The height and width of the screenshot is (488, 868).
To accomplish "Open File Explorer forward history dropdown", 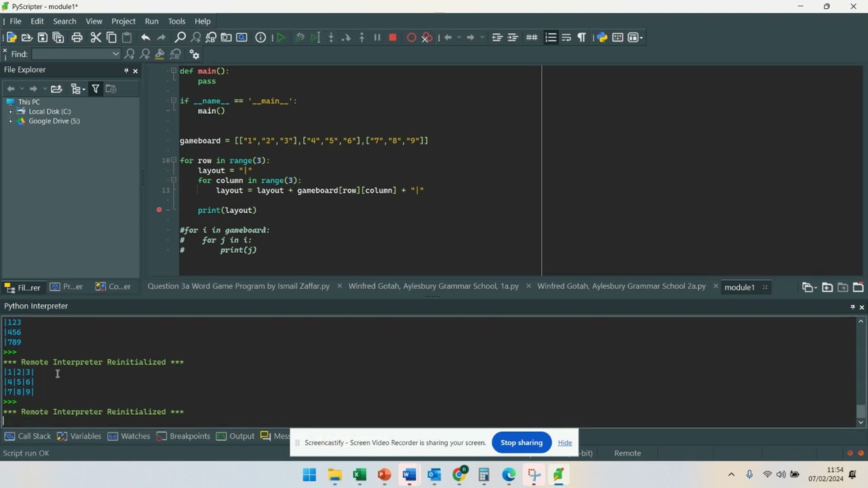I will click(x=45, y=89).
